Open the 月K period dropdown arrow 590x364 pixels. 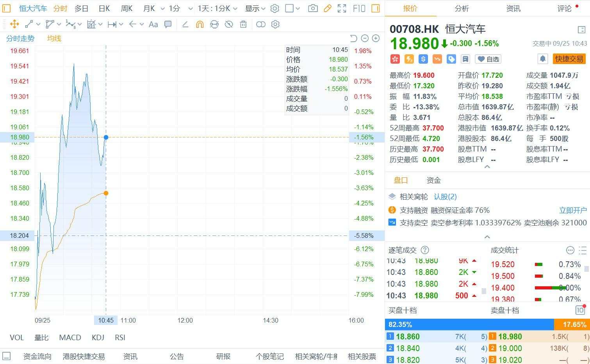point(162,9)
